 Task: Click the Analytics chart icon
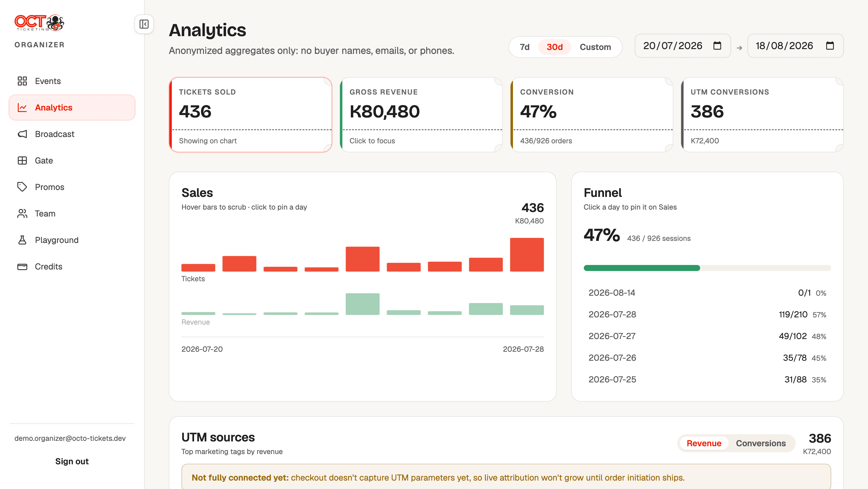(22, 108)
